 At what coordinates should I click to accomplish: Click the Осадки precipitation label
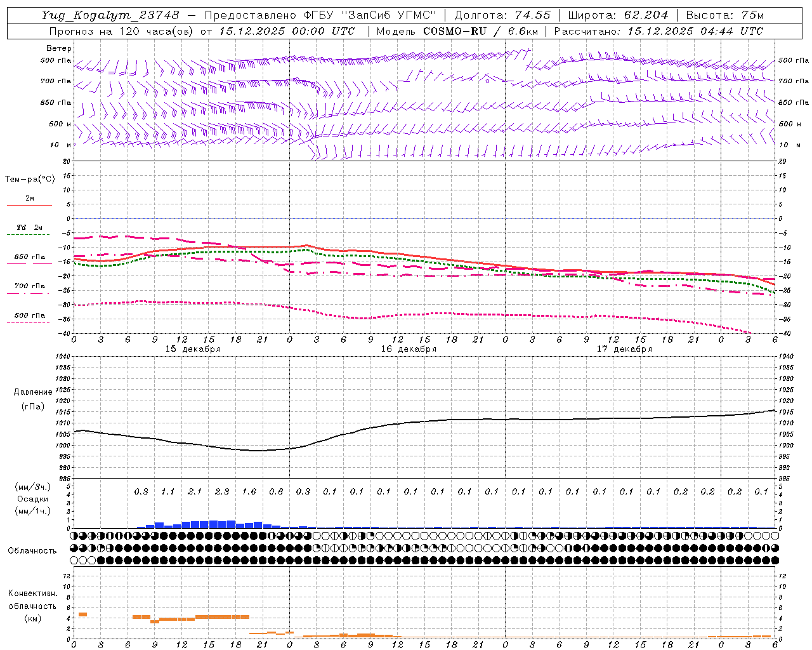click(32, 500)
